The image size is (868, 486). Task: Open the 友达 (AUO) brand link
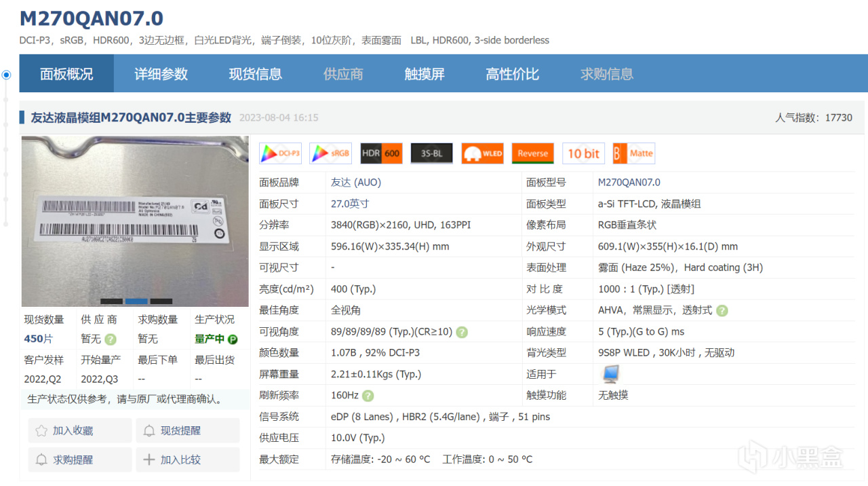click(x=356, y=183)
